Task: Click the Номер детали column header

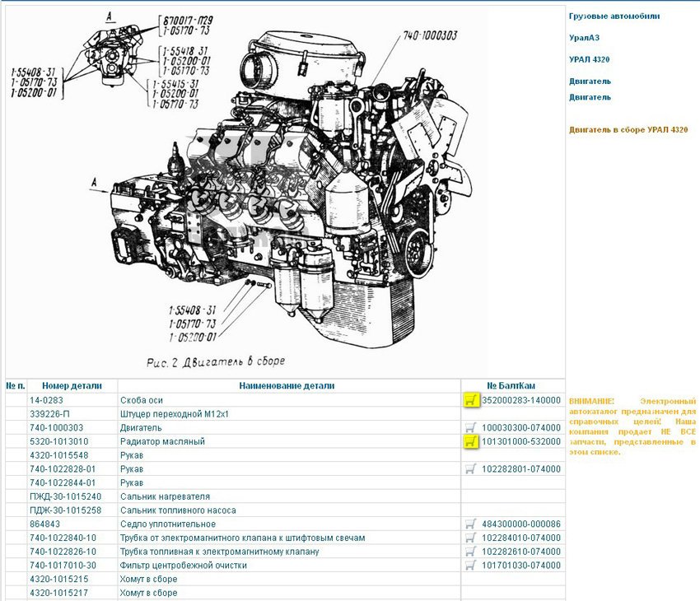Action: (x=72, y=385)
